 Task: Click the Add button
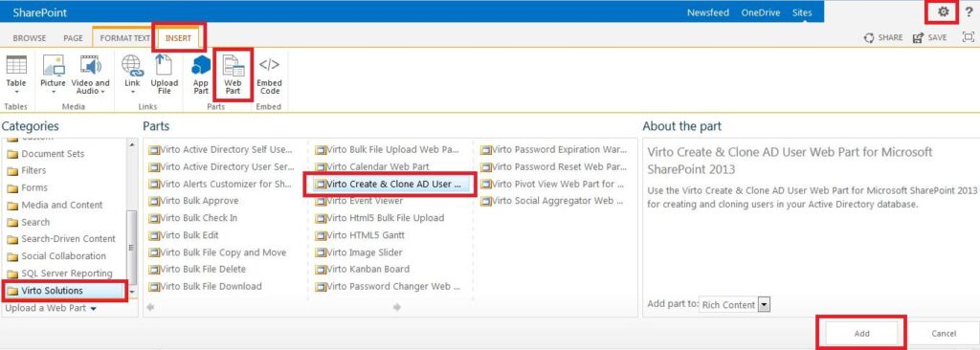[x=861, y=333]
